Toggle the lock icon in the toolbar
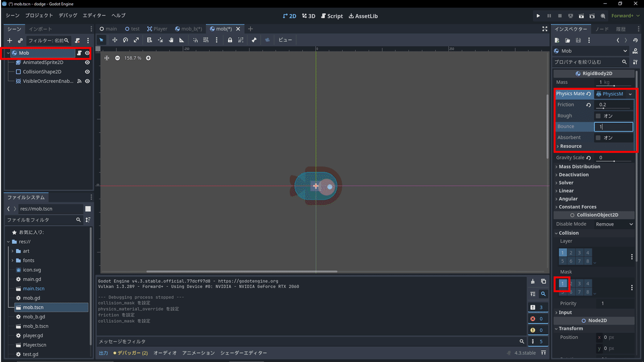Viewport: 644px width, 362px height. click(230, 40)
